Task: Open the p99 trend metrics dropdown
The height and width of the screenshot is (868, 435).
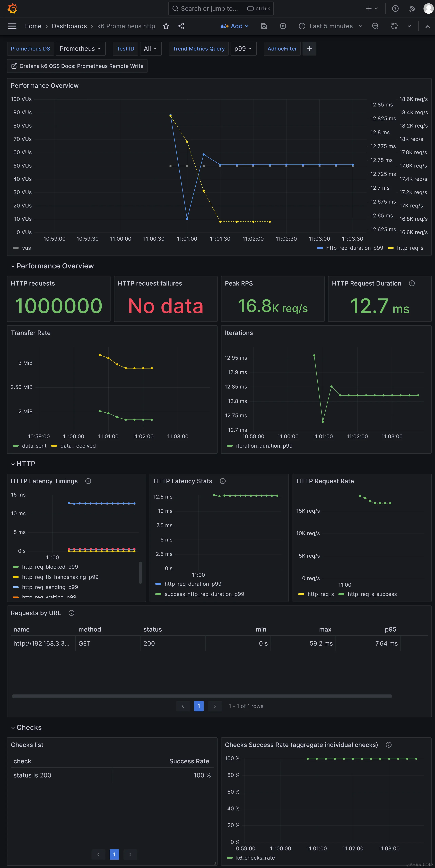Action: pyautogui.click(x=243, y=48)
